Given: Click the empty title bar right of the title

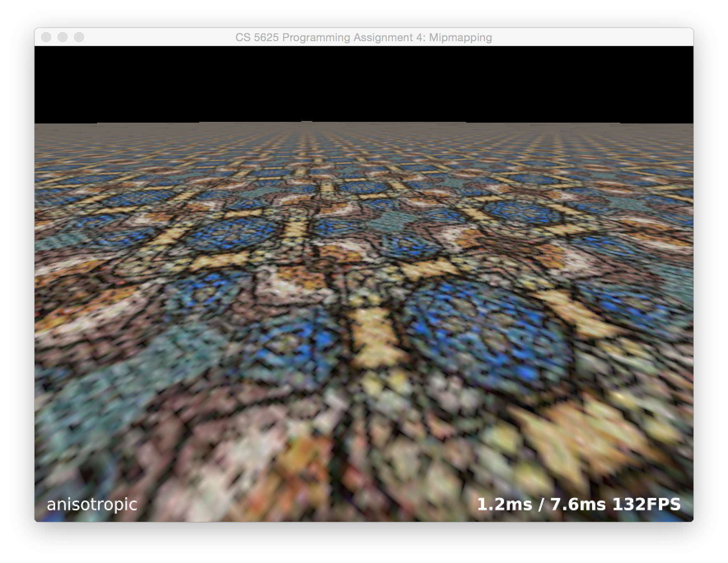Looking at the screenshot, I should pyautogui.click(x=597, y=37).
